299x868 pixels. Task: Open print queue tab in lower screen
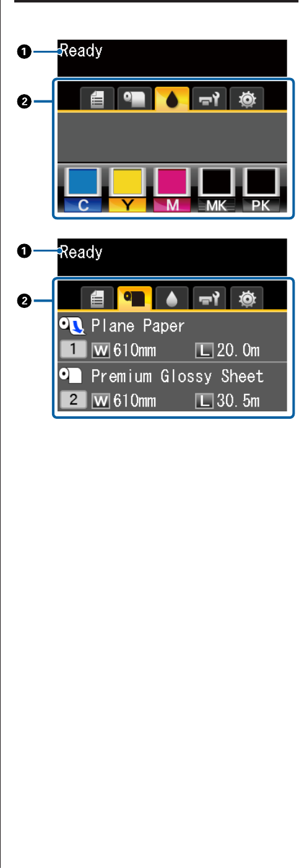(x=98, y=298)
